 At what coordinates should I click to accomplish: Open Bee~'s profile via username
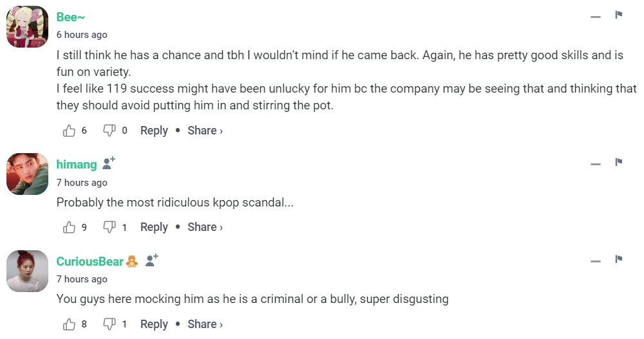coord(71,17)
